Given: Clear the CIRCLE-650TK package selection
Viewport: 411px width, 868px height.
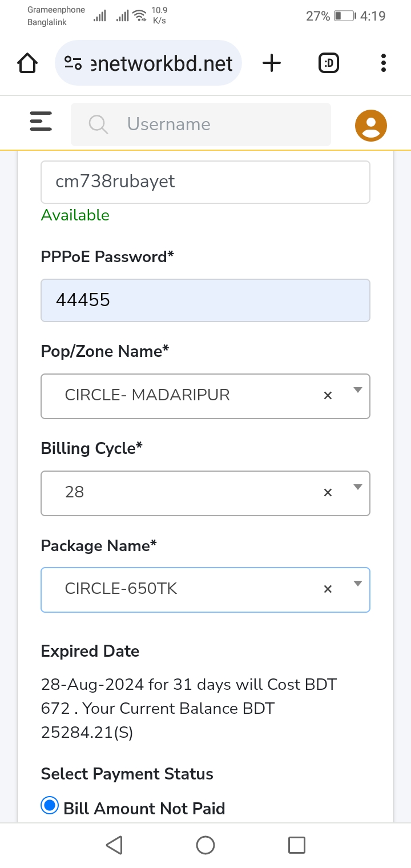Looking at the screenshot, I should click(x=328, y=589).
